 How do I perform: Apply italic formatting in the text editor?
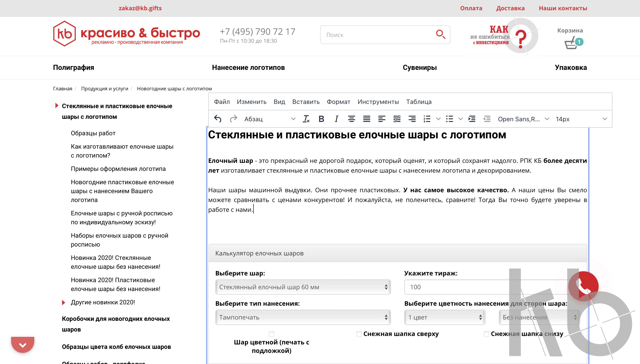pyautogui.click(x=336, y=119)
